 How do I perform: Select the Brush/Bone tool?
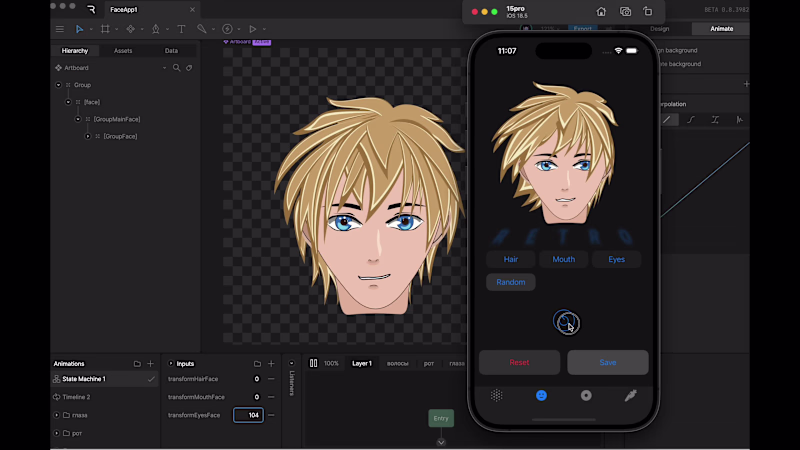pyautogui.click(x=202, y=29)
